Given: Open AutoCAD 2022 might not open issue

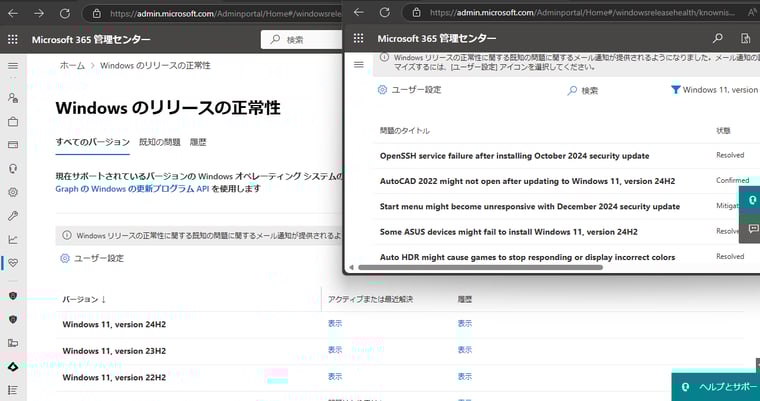Looking at the screenshot, I should [x=527, y=181].
